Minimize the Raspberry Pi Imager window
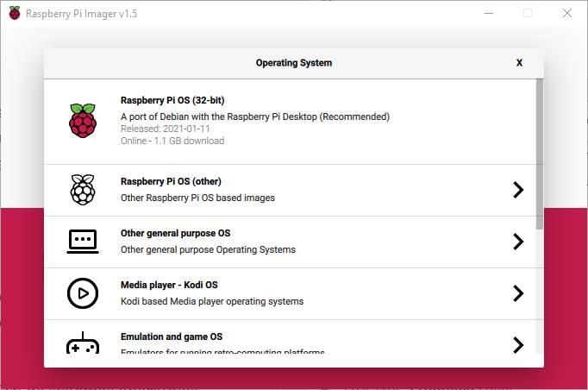Viewport: 588px width, 390px height. (488, 14)
